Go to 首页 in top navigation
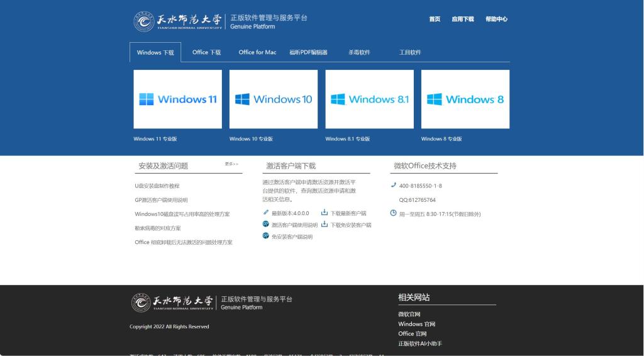Viewport: 644px width, 356px height. pos(435,19)
